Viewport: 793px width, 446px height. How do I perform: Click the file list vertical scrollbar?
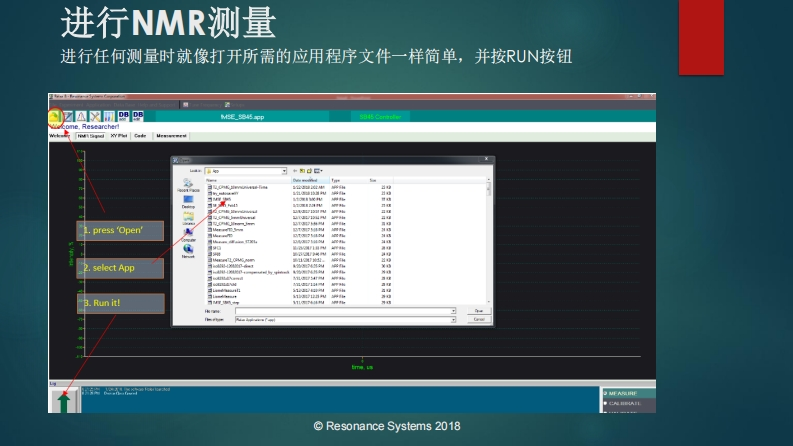[488, 240]
